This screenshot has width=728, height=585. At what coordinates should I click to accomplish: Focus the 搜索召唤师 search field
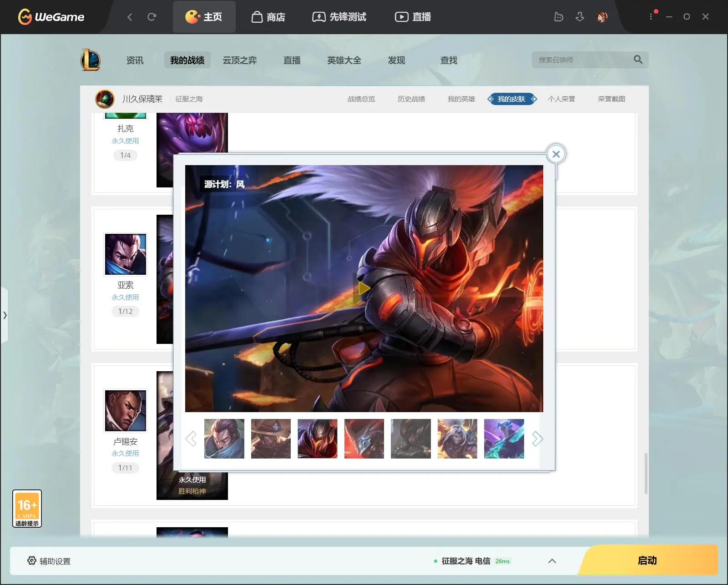pos(582,60)
